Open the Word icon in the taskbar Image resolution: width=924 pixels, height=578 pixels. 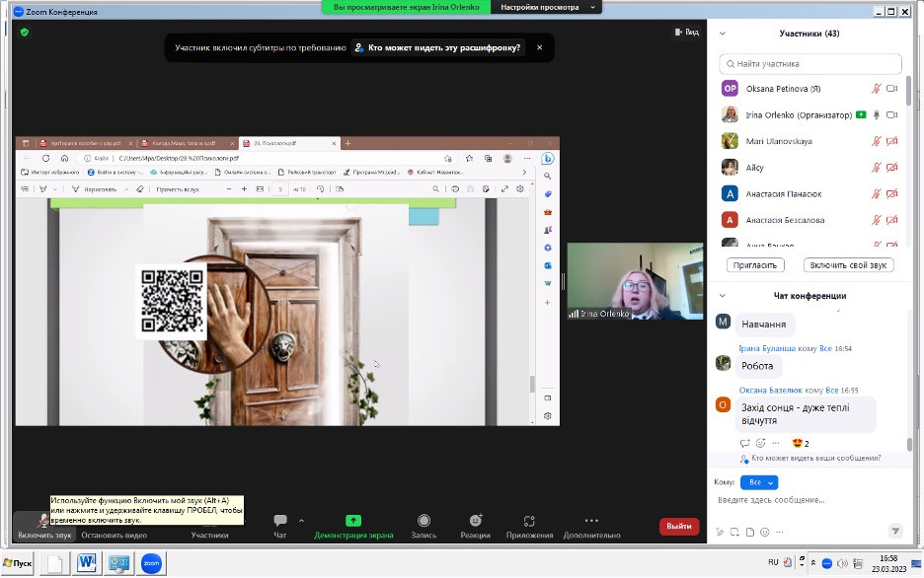[x=87, y=563]
